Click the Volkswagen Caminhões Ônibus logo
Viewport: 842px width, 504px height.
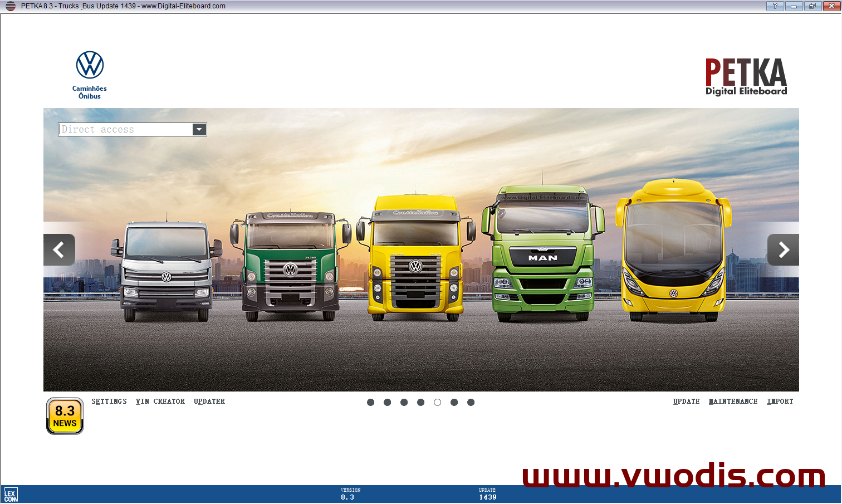coord(90,75)
